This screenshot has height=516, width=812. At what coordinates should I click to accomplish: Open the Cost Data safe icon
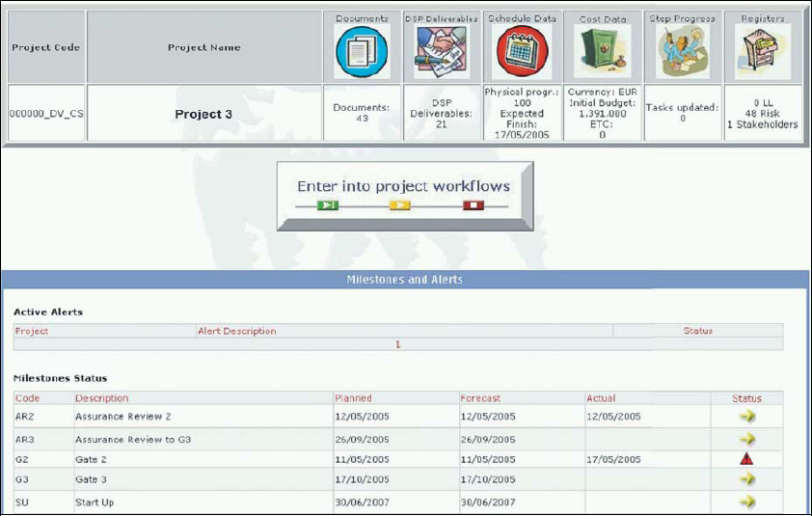603,51
